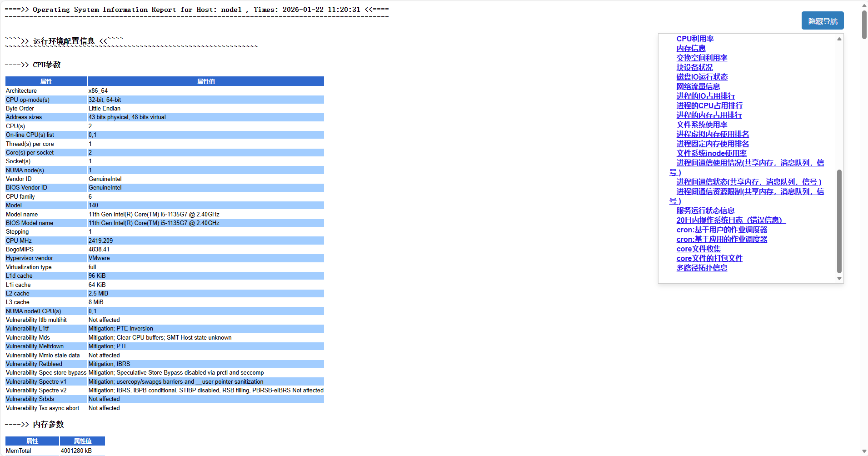Open the 块设备状况 link
868x456 pixels.
[x=694, y=68]
